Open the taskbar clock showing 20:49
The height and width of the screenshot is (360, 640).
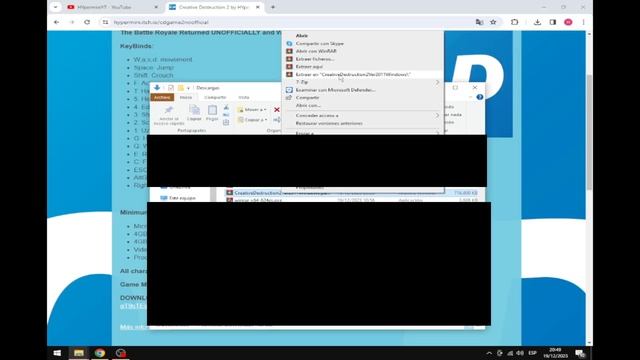(556, 353)
